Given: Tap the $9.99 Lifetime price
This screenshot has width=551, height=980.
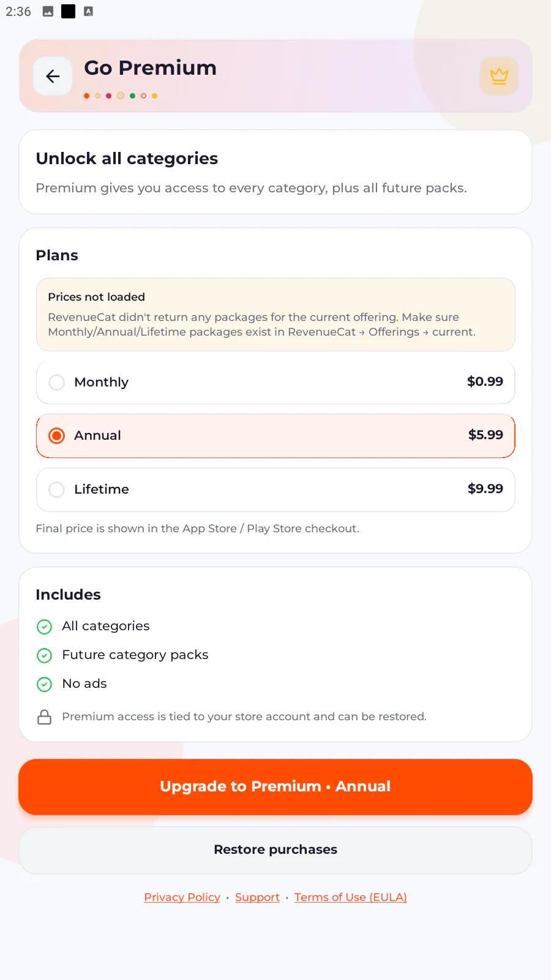Looking at the screenshot, I should tap(485, 489).
